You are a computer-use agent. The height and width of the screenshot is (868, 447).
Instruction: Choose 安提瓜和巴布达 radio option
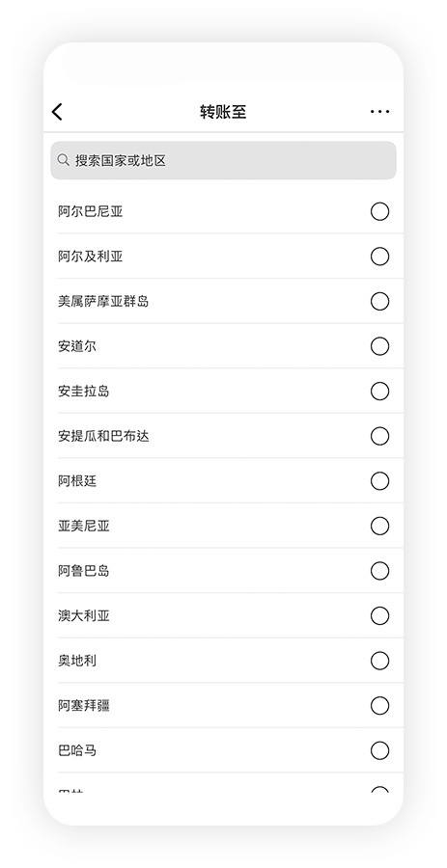pos(379,436)
